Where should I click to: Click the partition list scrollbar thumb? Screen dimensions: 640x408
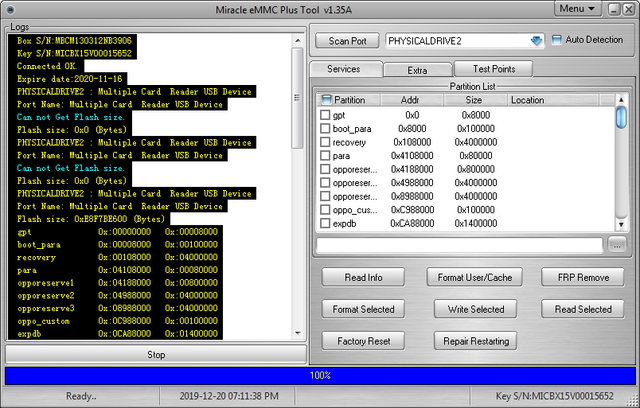click(x=621, y=118)
